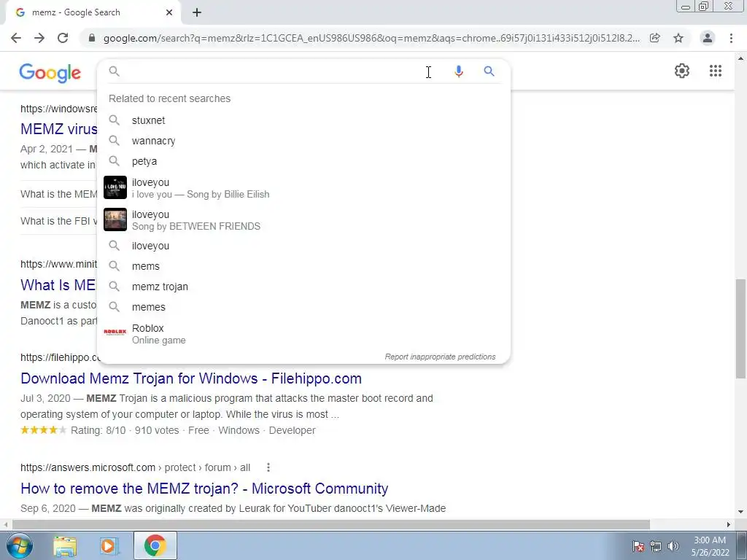This screenshot has height=560, width=747.
Task: Open the Action Center flag icon
Action: 638,546
